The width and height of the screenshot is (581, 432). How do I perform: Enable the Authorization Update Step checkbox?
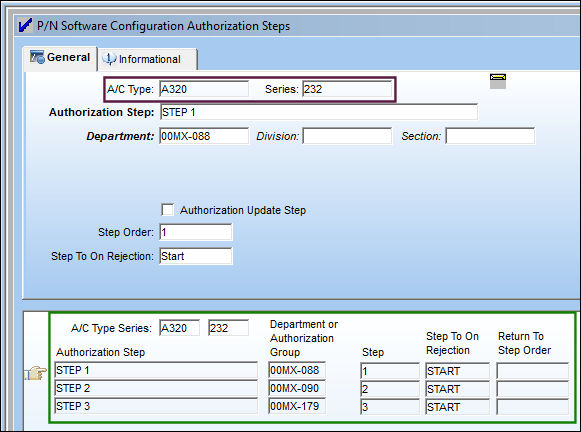click(x=167, y=210)
